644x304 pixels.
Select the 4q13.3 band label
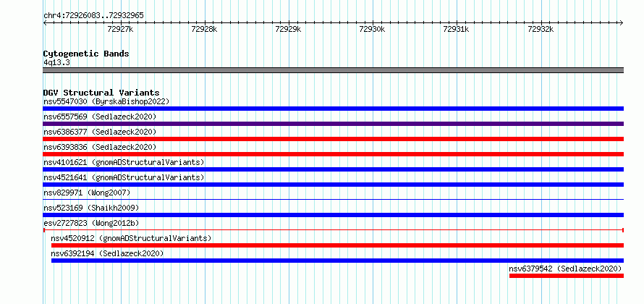[56, 62]
